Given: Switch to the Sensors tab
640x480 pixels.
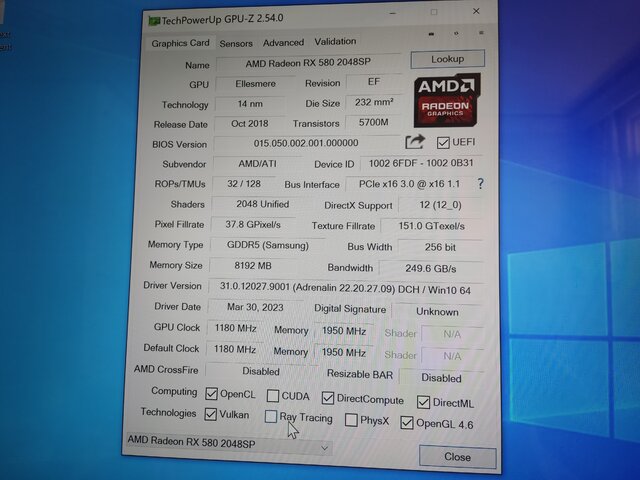Looking at the screenshot, I should tap(236, 43).
